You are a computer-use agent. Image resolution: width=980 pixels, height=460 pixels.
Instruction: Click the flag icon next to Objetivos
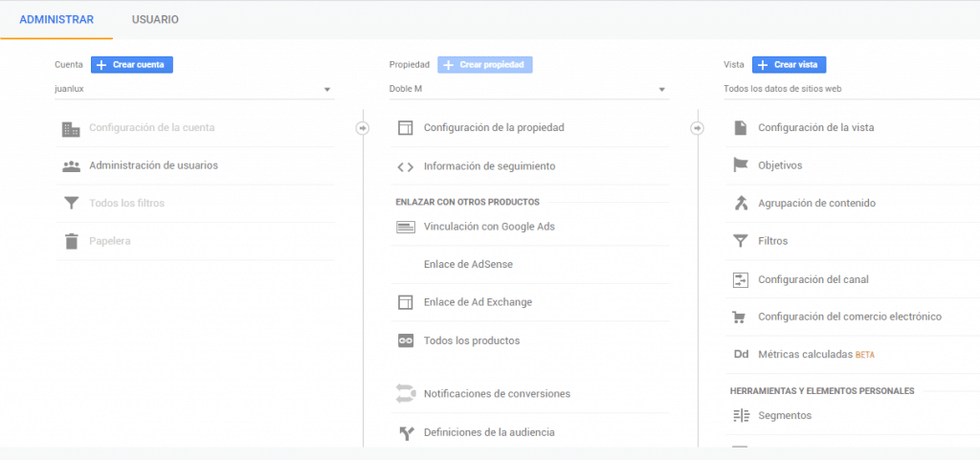741,165
